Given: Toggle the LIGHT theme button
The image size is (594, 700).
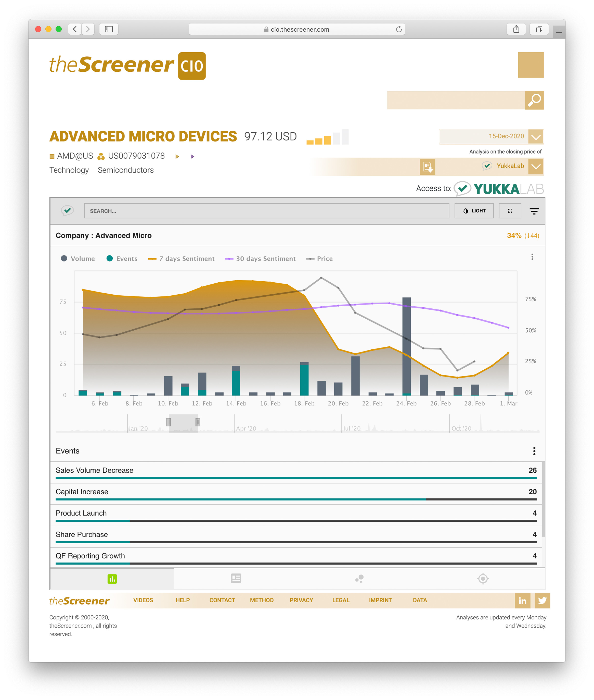Looking at the screenshot, I should (x=474, y=211).
